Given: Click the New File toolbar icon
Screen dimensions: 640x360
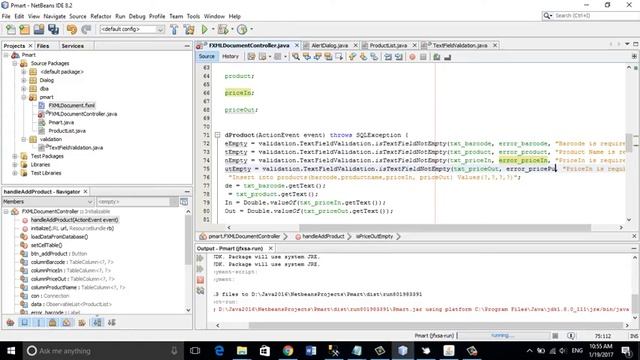Looking at the screenshot, I should pos(11,29).
